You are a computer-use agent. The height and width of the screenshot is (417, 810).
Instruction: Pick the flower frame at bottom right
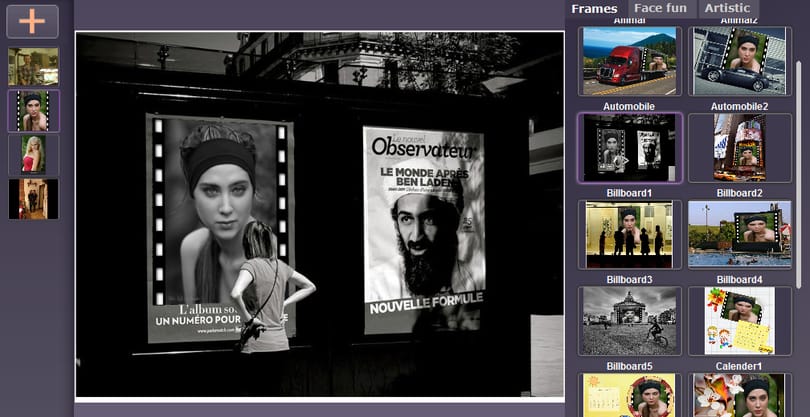[740, 395]
